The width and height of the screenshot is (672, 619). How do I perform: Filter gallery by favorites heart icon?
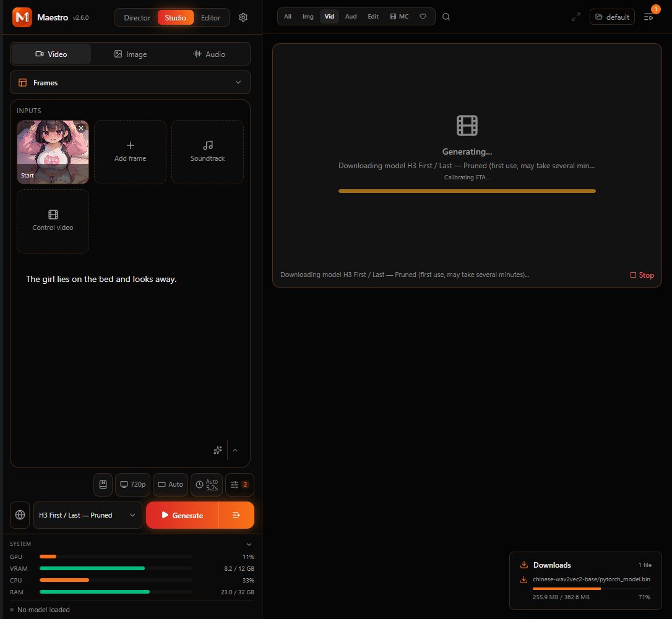(423, 16)
